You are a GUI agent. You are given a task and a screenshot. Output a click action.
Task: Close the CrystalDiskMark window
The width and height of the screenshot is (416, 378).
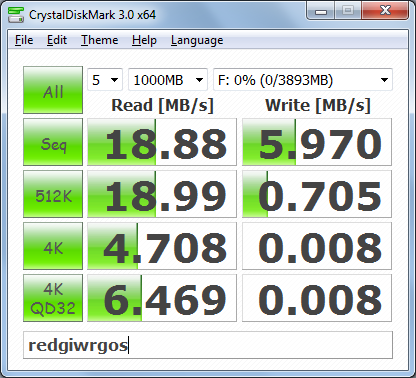[385, 11]
